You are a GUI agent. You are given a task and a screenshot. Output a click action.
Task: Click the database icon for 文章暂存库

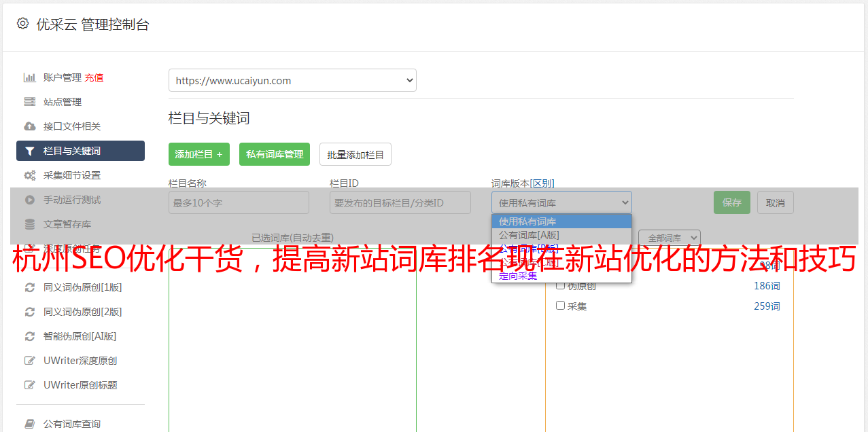click(x=30, y=224)
